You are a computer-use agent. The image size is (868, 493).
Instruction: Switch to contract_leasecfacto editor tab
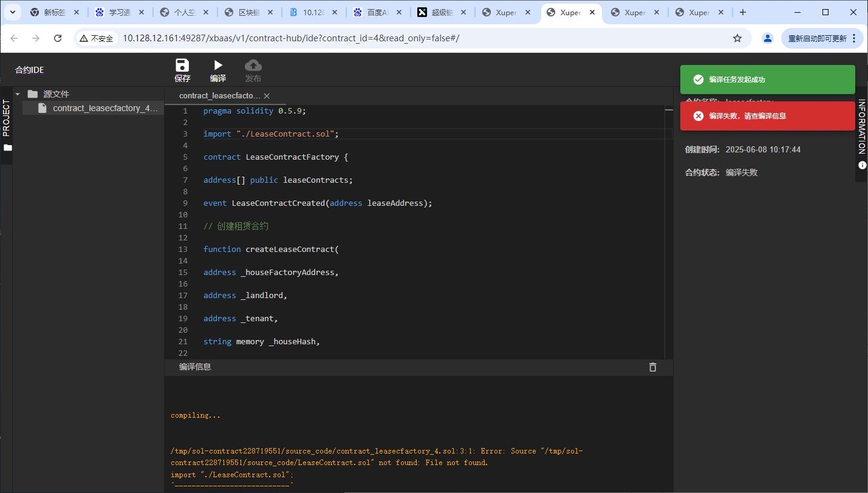pos(220,96)
